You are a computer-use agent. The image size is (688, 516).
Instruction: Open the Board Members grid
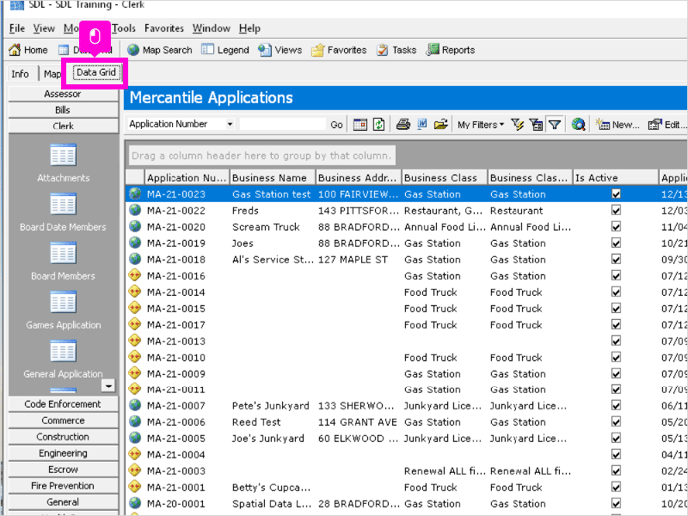point(63,261)
